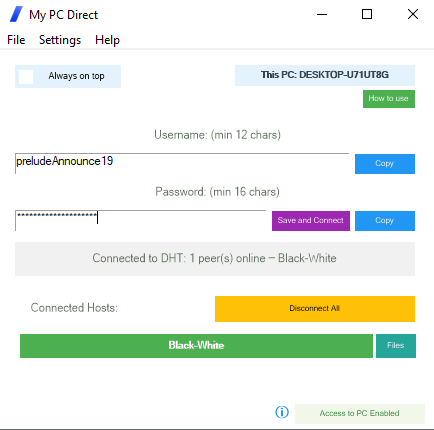Click Save and Connect
Viewport: 434px width, 430px height.
(x=311, y=221)
